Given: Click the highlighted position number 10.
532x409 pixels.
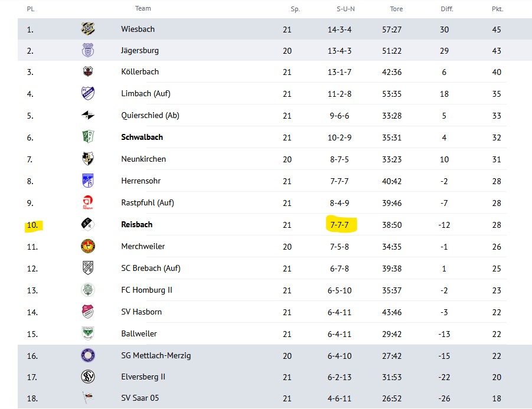Looking at the screenshot, I should (32, 225).
